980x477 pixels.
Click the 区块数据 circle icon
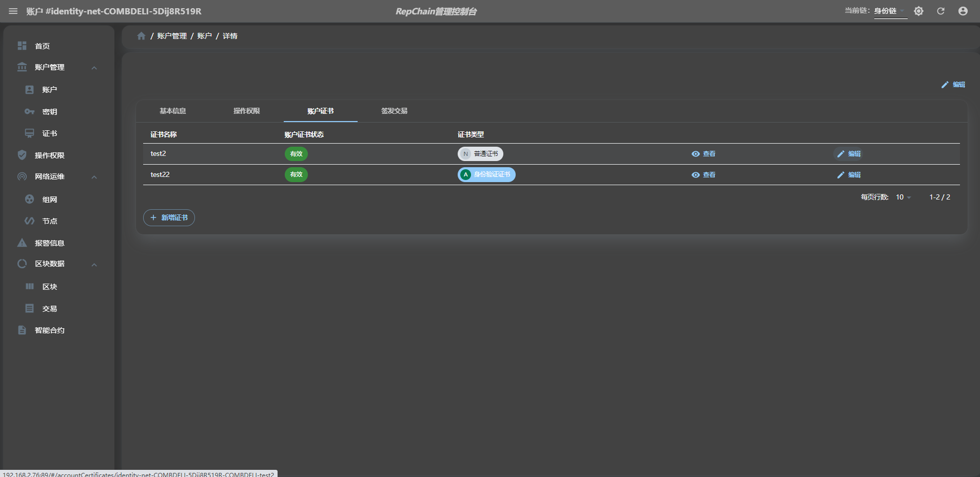22,264
